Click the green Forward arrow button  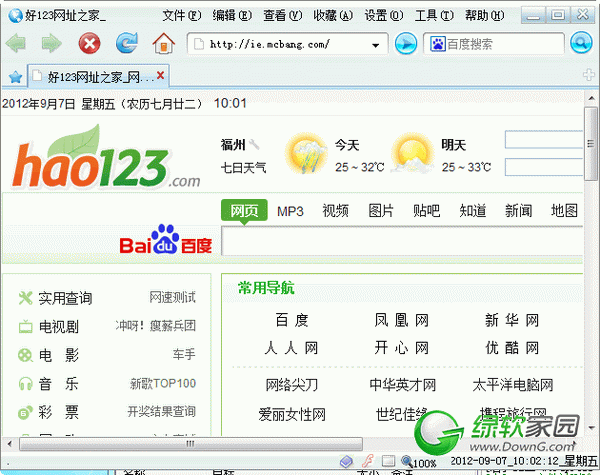click(x=51, y=43)
